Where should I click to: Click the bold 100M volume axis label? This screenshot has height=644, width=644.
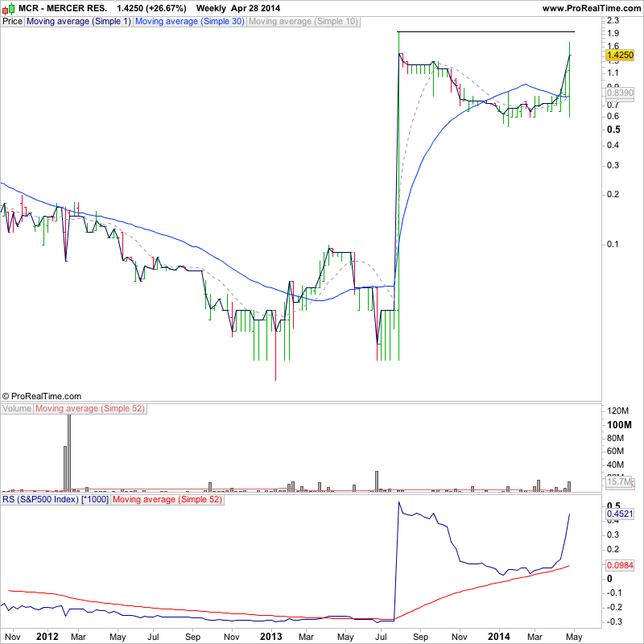tap(619, 425)
